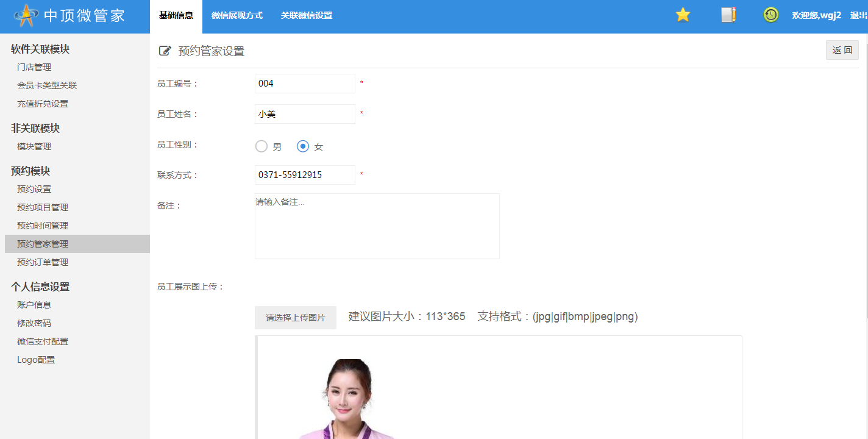Open 预约设置 in the sidebar
Image resolution: width=868 pixels, height=439 pixels.
[x=34, y=189]
